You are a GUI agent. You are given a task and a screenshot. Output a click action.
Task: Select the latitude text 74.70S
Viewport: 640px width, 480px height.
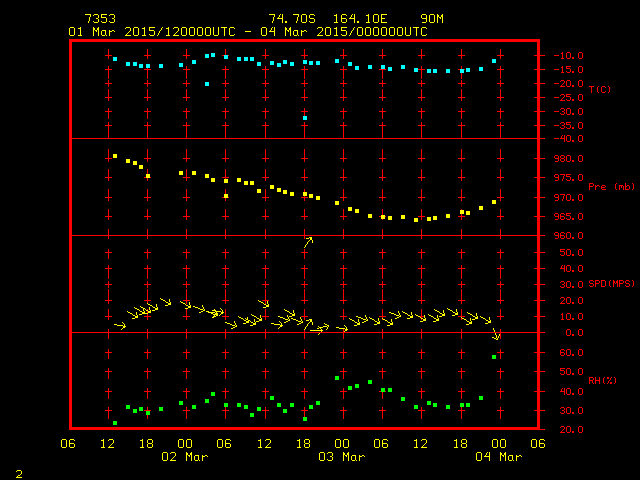tap(290, 19)
